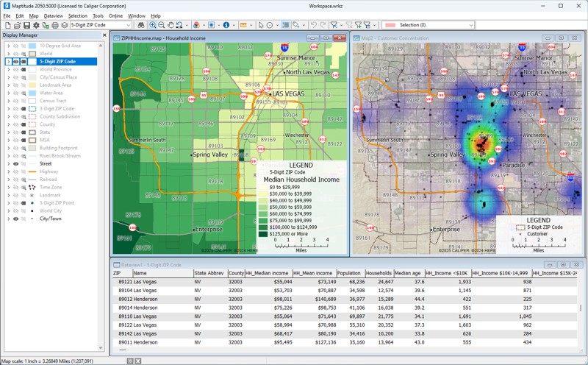Expand the MSA layer node
The width and height of the screenshot is (588, 365).
(8, 140)
